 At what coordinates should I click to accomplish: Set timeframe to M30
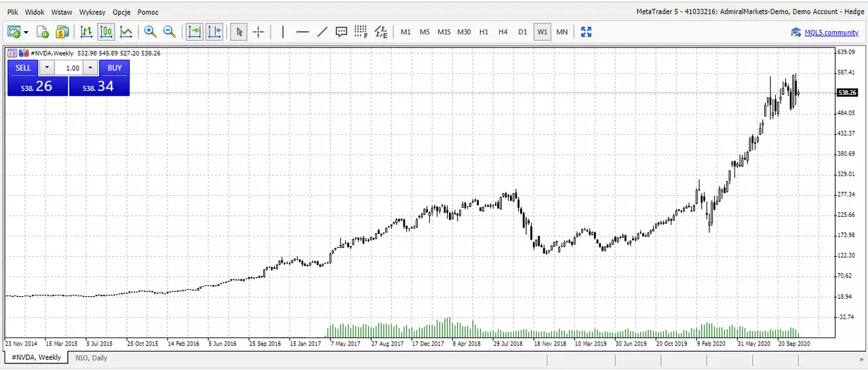pos(464,32)
